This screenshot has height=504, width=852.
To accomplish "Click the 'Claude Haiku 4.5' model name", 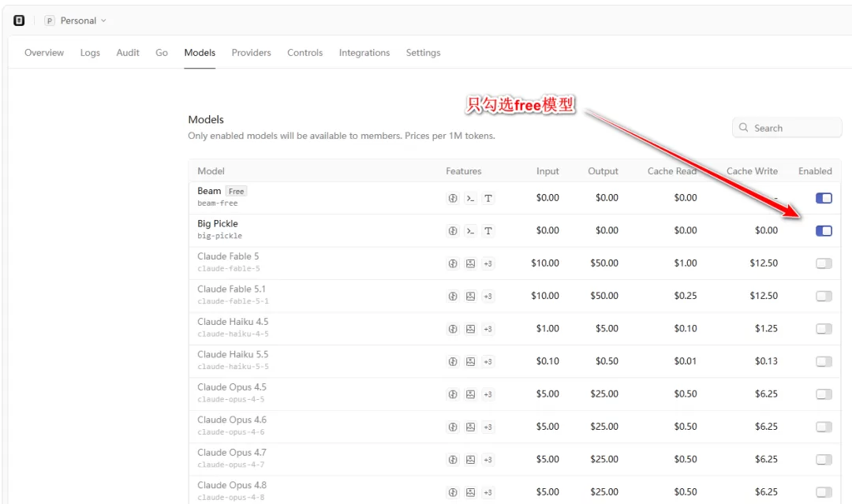I will (x=233, y=322).
